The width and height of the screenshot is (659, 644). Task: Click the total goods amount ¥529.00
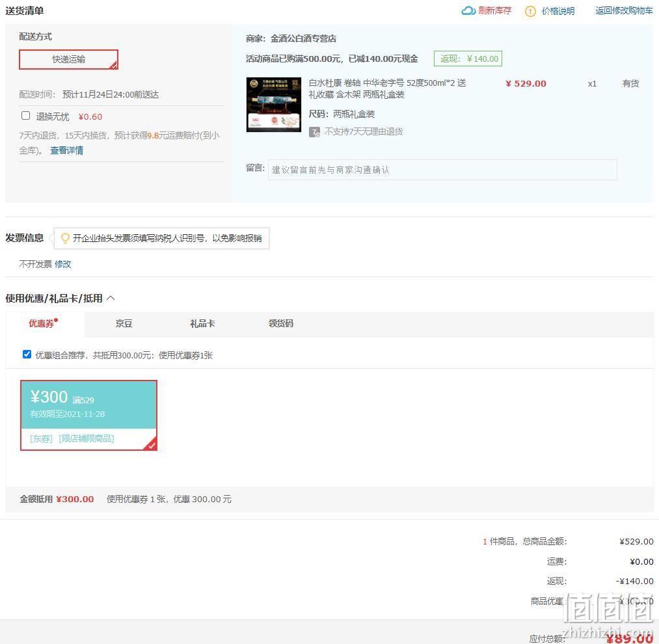636,541
